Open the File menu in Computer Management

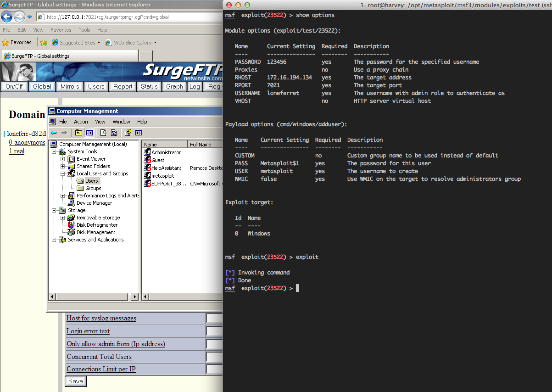click(63, 122)
